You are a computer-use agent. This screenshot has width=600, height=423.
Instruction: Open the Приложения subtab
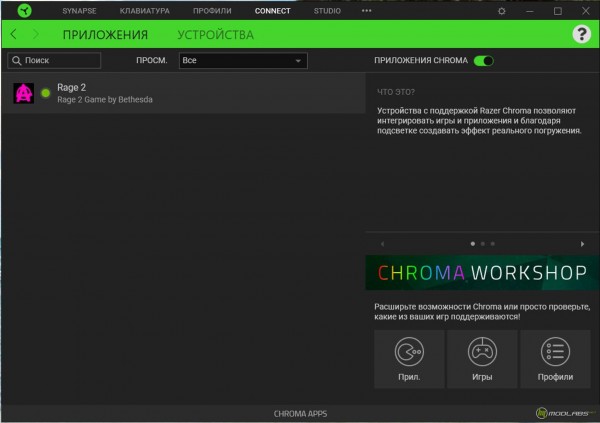click(105, 35)
